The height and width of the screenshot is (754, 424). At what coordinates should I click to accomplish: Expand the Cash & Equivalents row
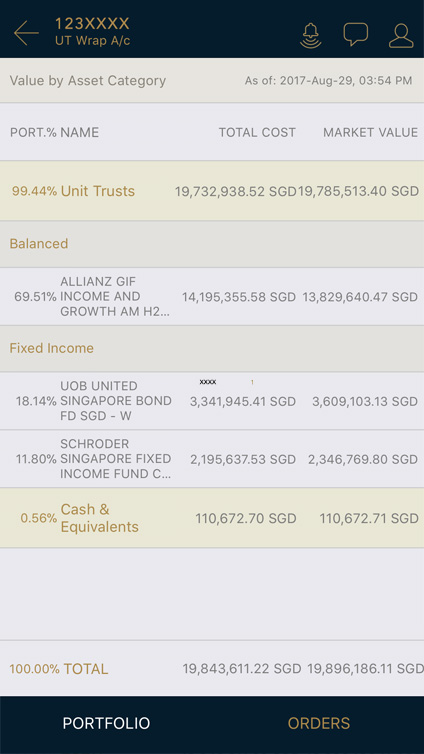pyautogui.click(x=212, y=518)
